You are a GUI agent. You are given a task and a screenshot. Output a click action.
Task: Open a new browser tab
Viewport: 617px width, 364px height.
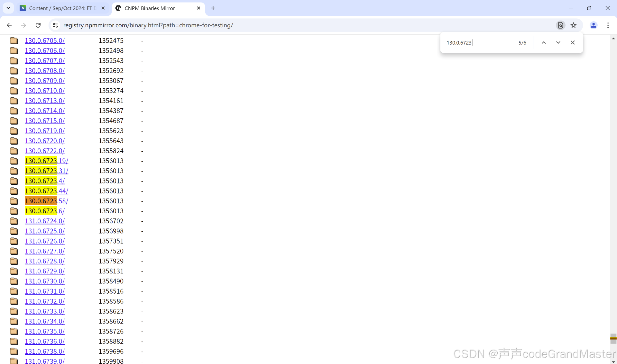pos(213,8)
